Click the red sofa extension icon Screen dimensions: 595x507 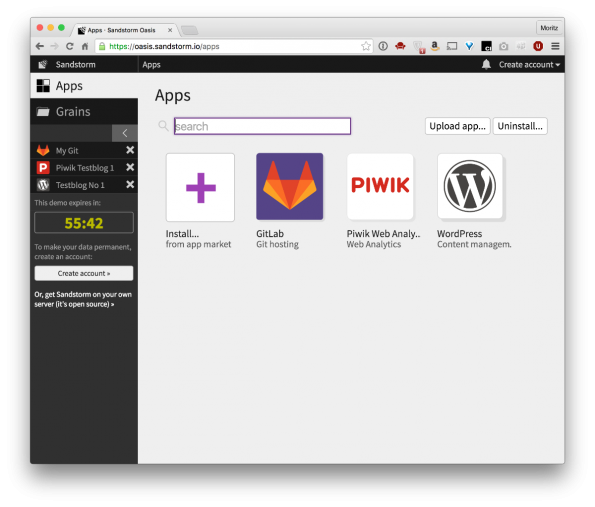400,46
